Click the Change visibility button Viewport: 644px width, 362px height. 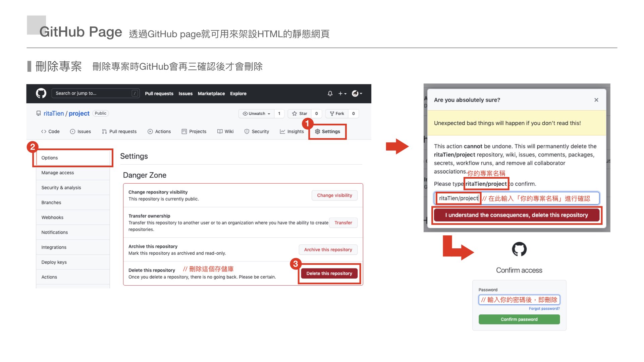[x=334, y=195]
